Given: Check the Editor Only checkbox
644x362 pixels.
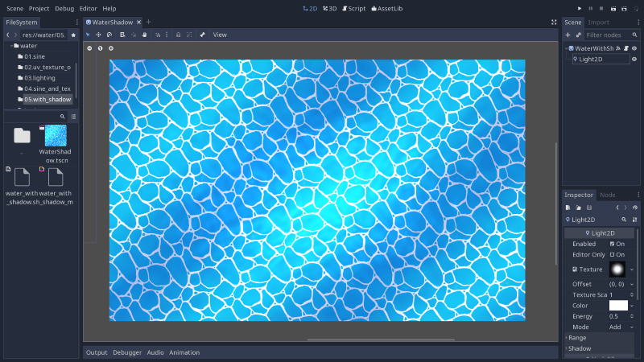Looking at the screenshot, I should (x=612, y=254).
